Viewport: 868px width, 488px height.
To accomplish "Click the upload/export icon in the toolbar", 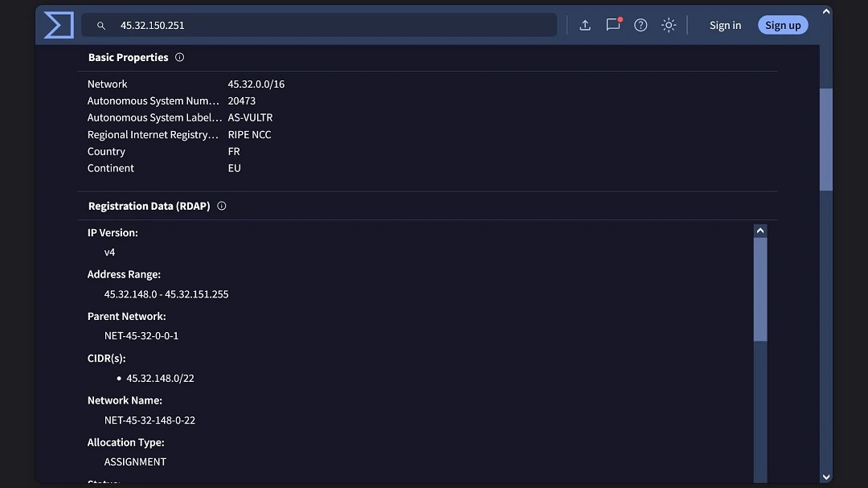I will [x=584, y=25].
